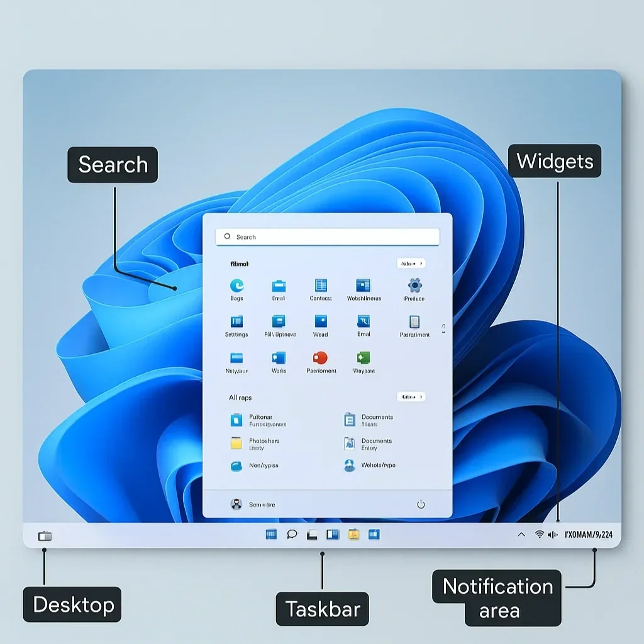
Task: Open the Task View icon on the taskbar
Action: pos(312,535)
